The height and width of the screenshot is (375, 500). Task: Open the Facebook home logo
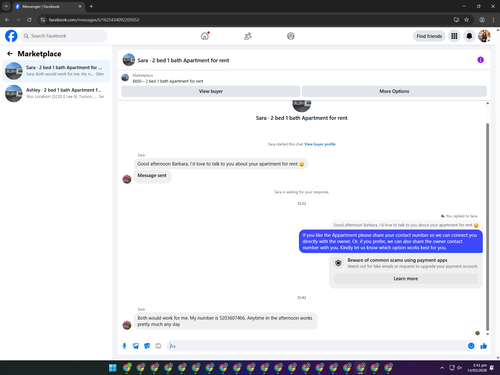pyautogui.click(x=11, y=36)
